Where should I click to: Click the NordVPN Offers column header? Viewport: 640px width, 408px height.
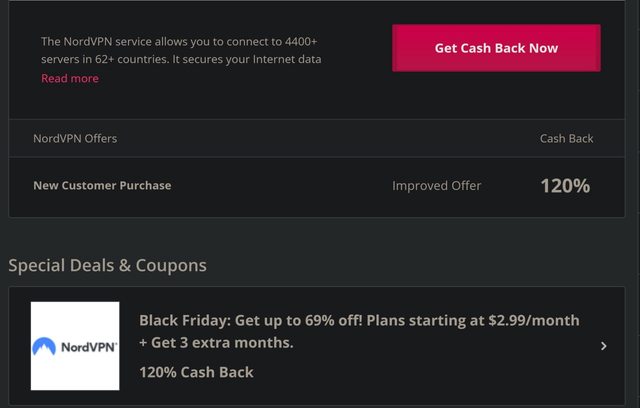tap(75, 138)
